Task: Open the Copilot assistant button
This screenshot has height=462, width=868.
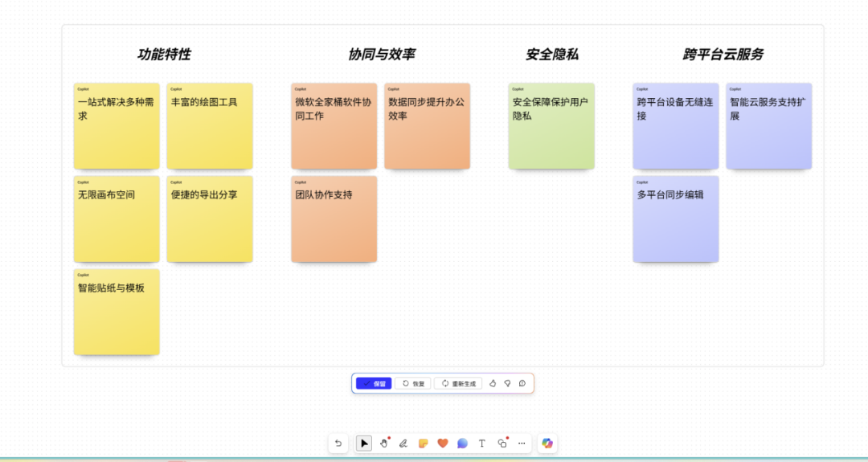Action: pyautogui.click(x=547, y=443)
